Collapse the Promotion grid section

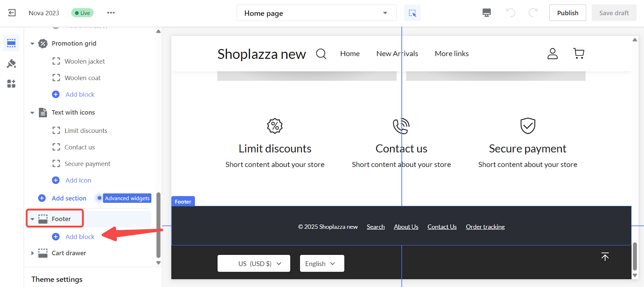tap(32, 43)
